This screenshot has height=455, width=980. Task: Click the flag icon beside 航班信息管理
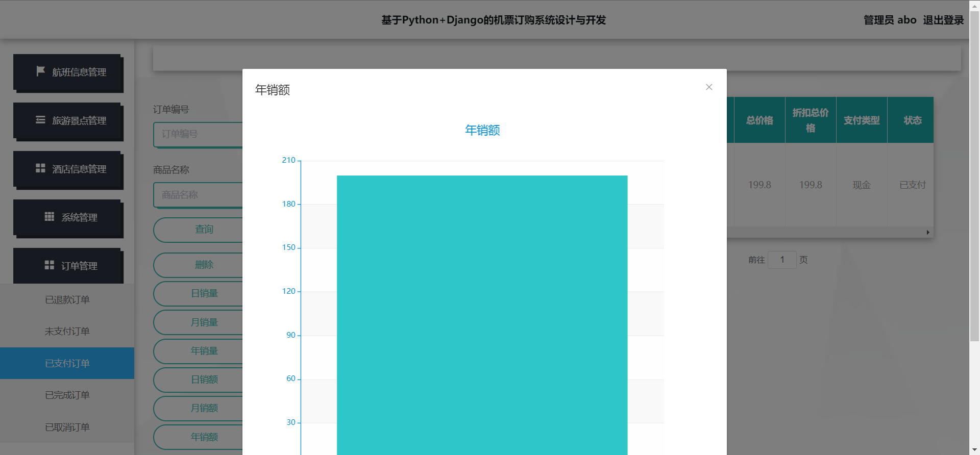[x=41, y=71]
